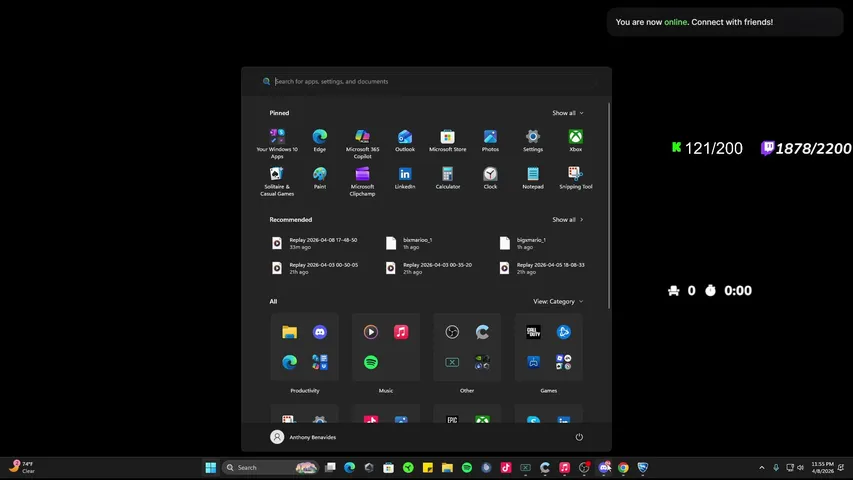Image resolution: width=853 pixels, height=480 pixels.
Task: Open taskbar clock and date
Action: pos(823,467)
